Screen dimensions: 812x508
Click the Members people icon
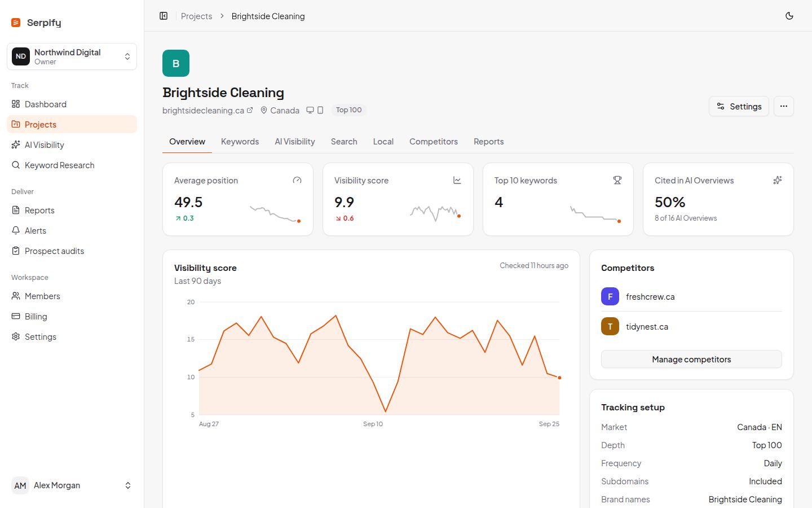coord(16,296)
